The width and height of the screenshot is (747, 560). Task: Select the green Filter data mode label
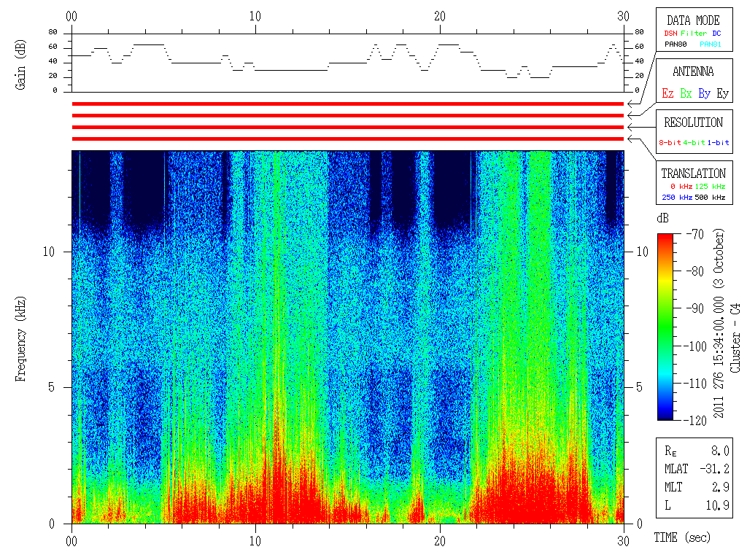[694, 34]
